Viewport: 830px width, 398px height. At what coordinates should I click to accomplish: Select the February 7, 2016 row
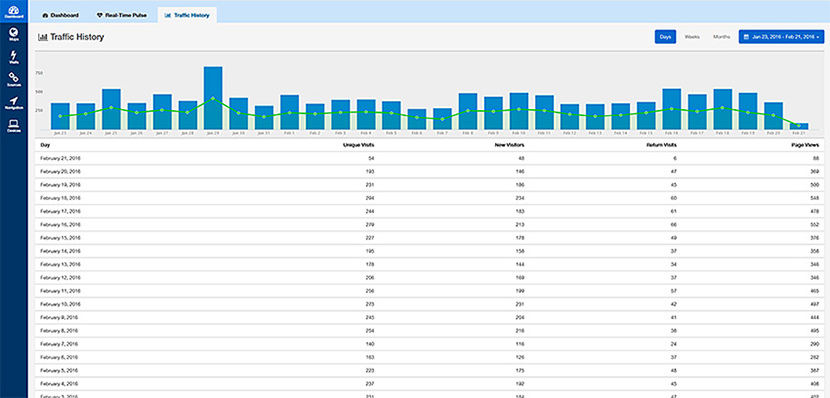coord(430,343)
